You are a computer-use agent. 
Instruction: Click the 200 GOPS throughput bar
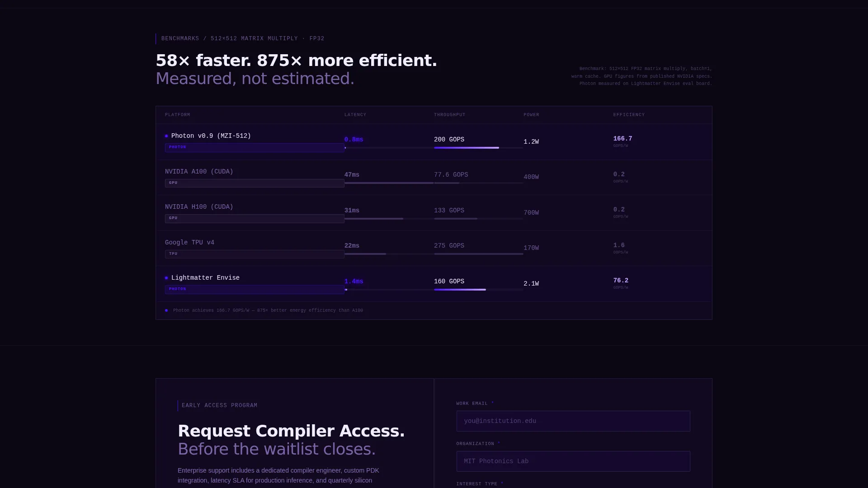pos(478,148)
